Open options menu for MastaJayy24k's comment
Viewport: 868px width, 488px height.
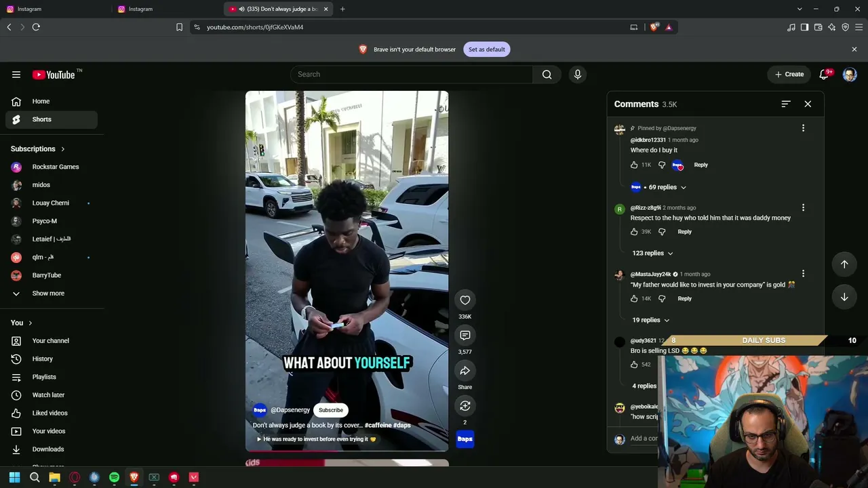tap(803, 274)
